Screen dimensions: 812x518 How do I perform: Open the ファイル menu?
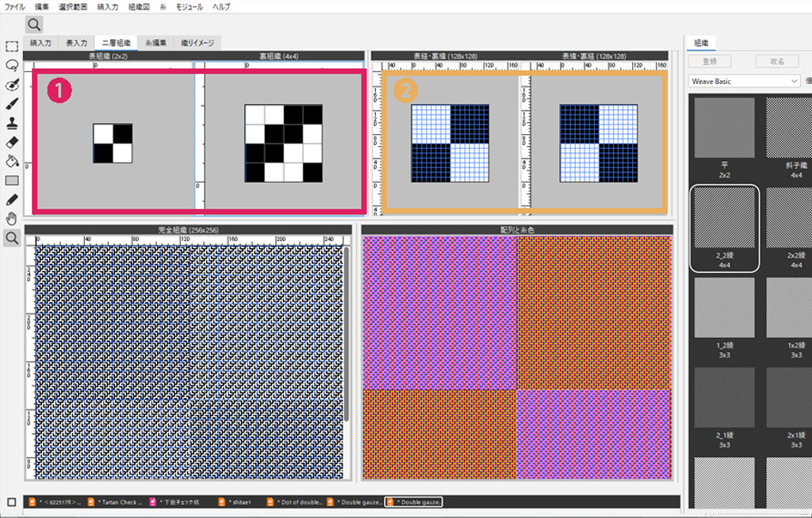[x=15, y=6]
